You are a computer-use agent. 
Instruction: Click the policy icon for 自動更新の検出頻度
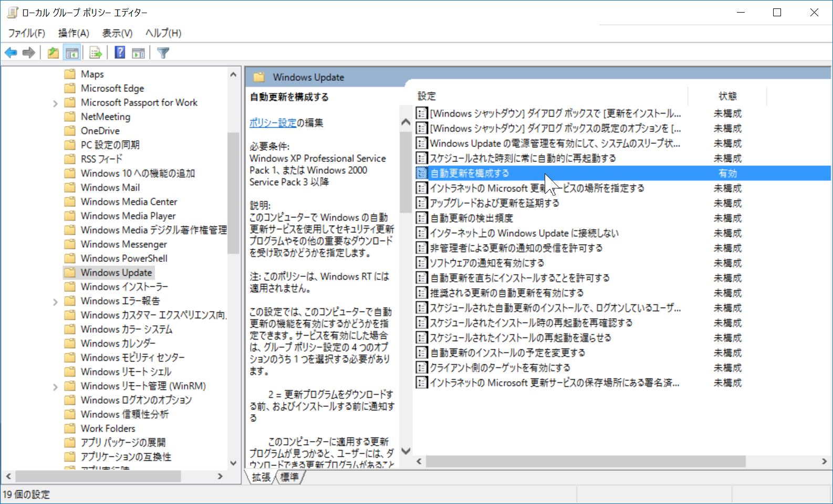click(x=421, y=218)
